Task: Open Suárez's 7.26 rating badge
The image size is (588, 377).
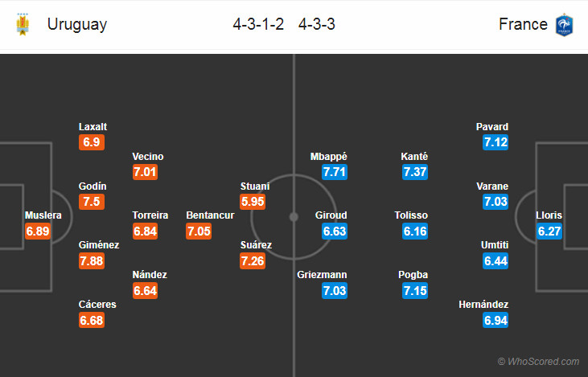Action: click(x=254, y=260)
